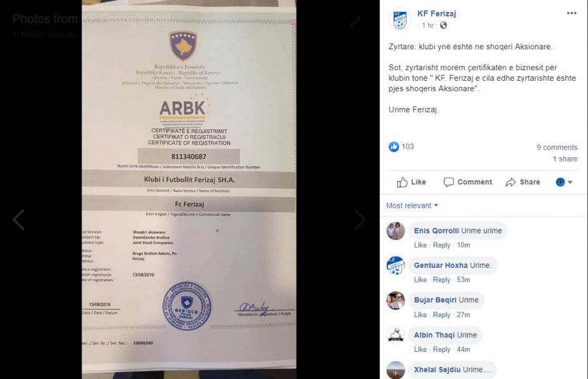Like Albin Thaqi's comment
This screenshot has width=588, height=379.
point(420,349)
